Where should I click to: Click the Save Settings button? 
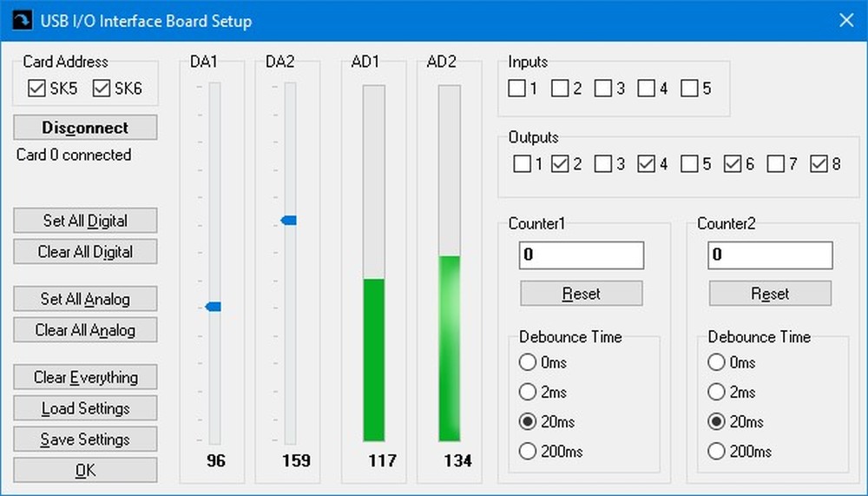click(x=85, y=440)
